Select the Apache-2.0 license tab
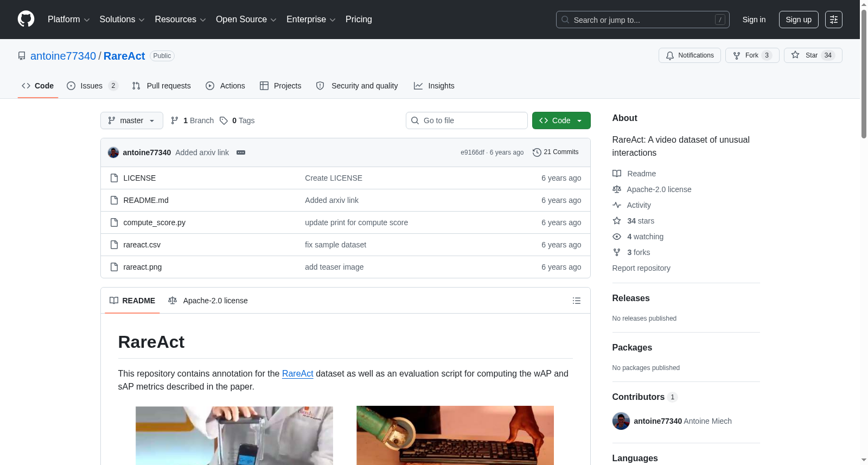This screenshot has width=868, height=465. pos(208,301)
